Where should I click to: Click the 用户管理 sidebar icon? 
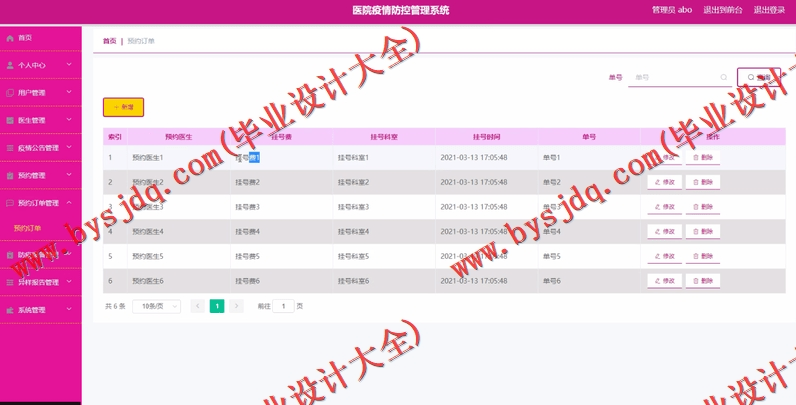pyautogui.click(x=10, y=93)
